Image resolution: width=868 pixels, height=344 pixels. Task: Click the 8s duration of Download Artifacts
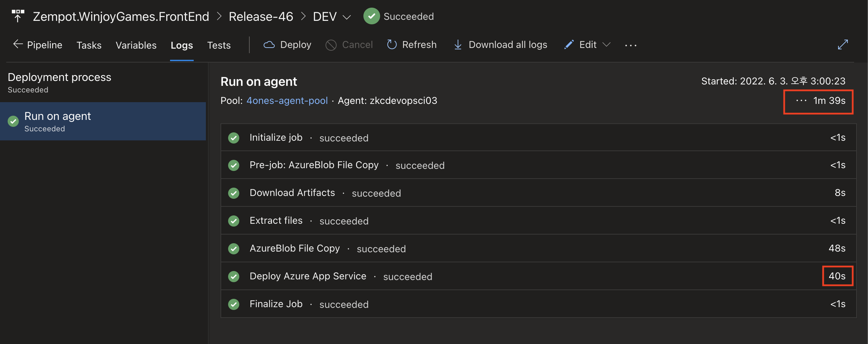pos(840,193)
